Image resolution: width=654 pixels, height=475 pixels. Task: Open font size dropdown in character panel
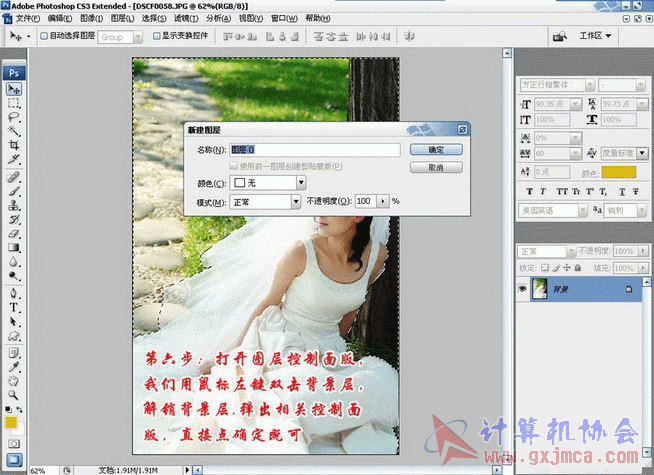coord(576,104)
